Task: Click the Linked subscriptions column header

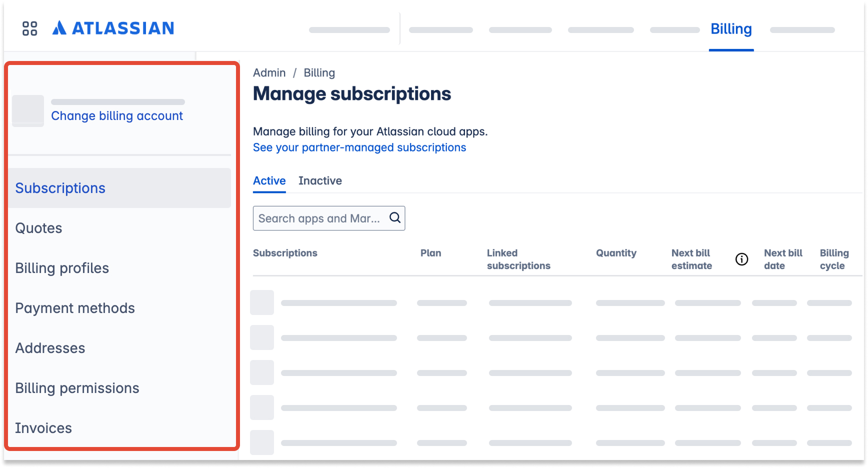Action: 518,259
